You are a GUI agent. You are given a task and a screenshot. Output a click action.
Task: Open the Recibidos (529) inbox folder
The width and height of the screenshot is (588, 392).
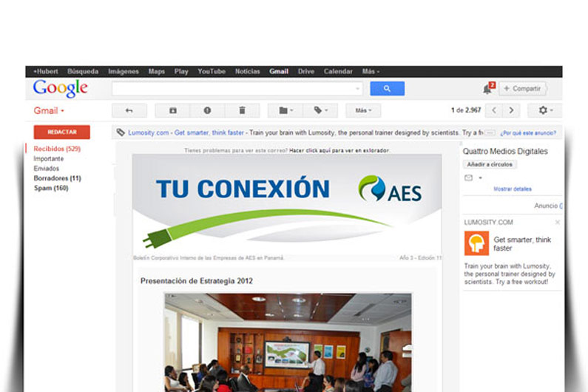click(57, 149)
